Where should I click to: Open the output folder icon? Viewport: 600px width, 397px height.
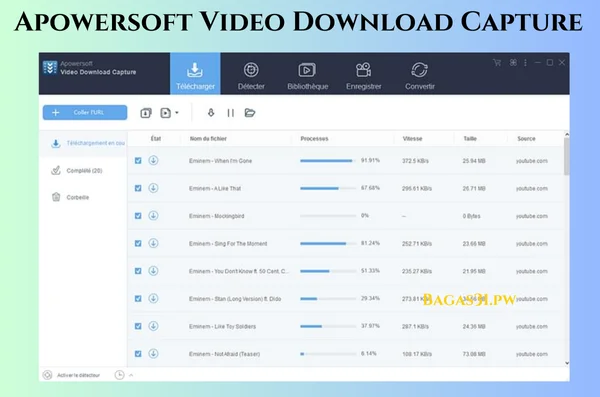coord(250,113)
